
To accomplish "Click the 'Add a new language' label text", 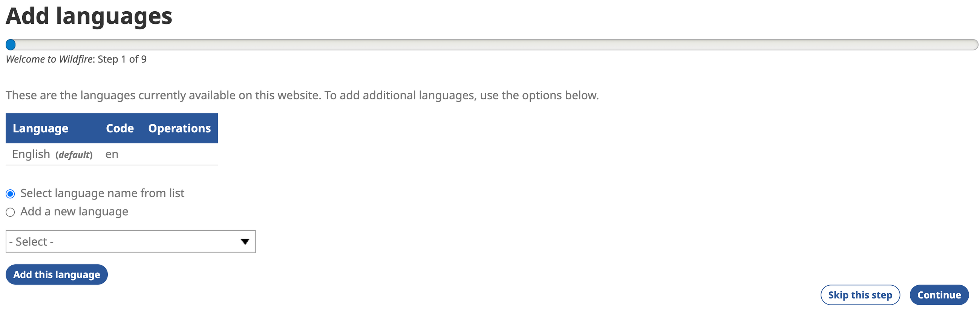I will (x=74, y=211).
